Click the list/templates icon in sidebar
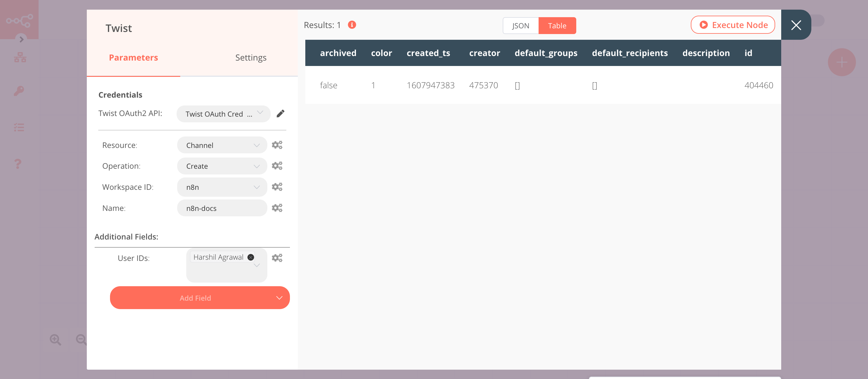Screen dimensions: 868x379 [19, 127]
